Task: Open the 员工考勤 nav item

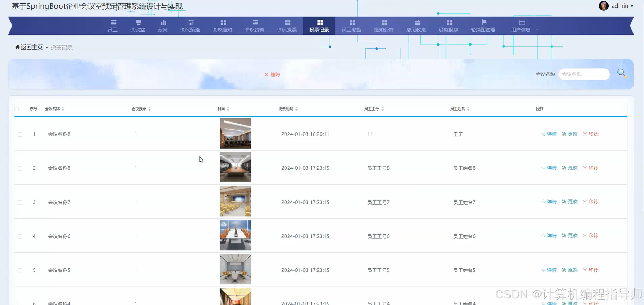Action: [351, 26]
